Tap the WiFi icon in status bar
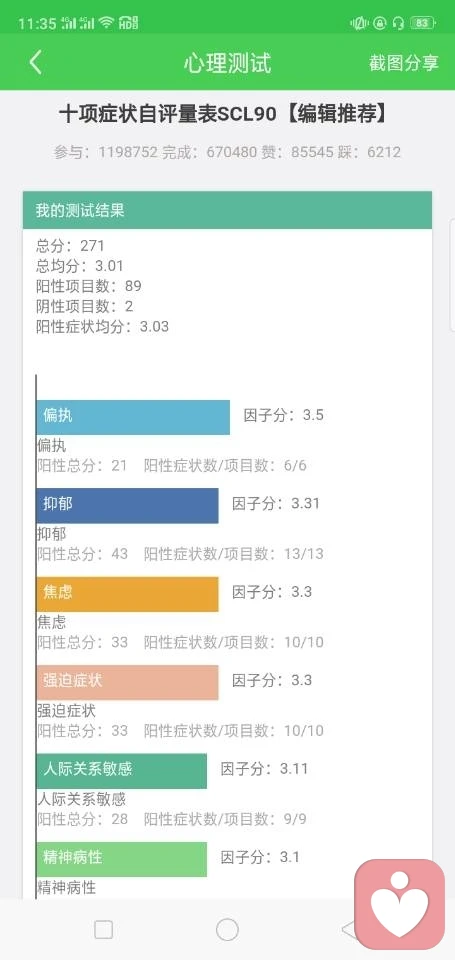The height and width of the screenshot is (960, 455). pyautogui.click(x=107, y=23)
